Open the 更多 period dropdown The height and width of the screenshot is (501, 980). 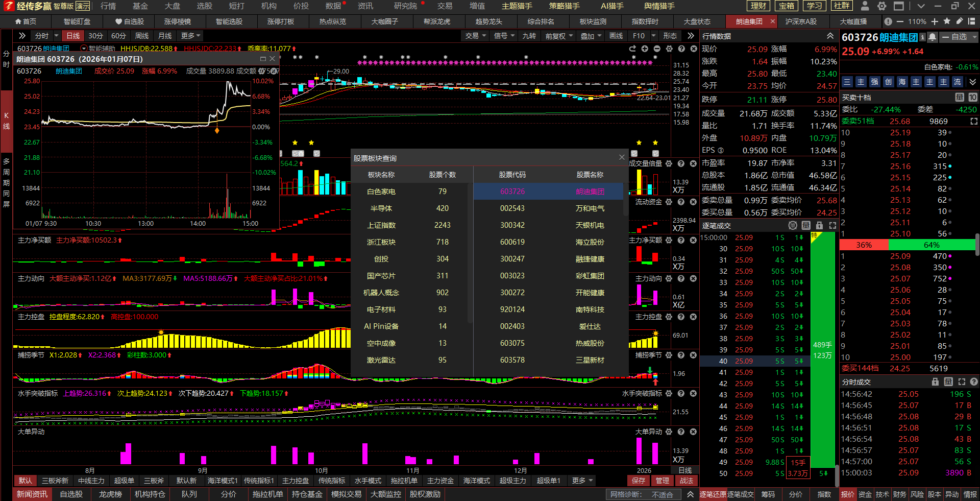click(x=190, y=36)
